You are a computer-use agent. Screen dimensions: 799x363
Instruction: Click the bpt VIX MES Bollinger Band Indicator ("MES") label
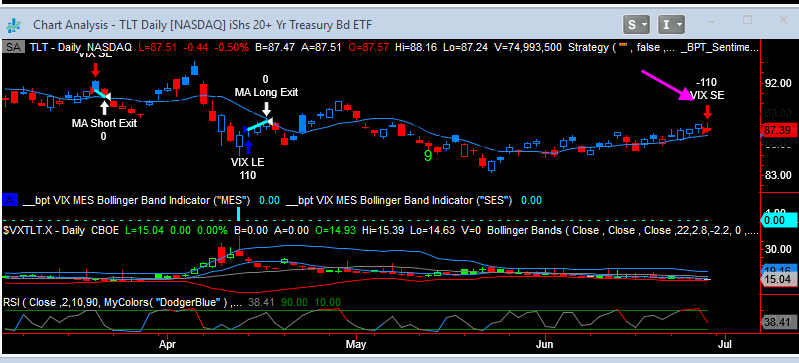pyautogui.click(x=136, y=200)
